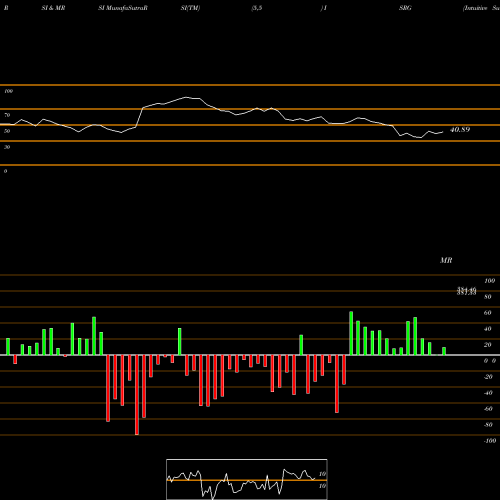Screen dimensions: 500x500
Task: Click the header text 'SI MunafaSutraR'
Action: 123,8
